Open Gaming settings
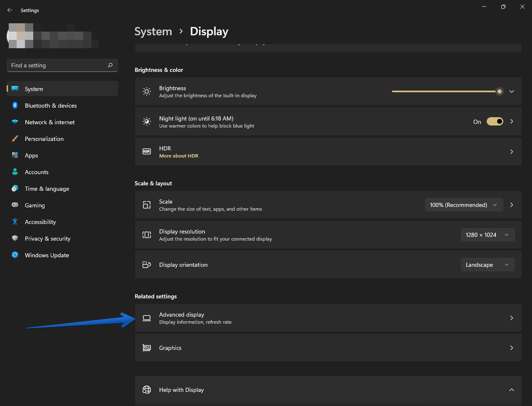 [x=62, y=205]
